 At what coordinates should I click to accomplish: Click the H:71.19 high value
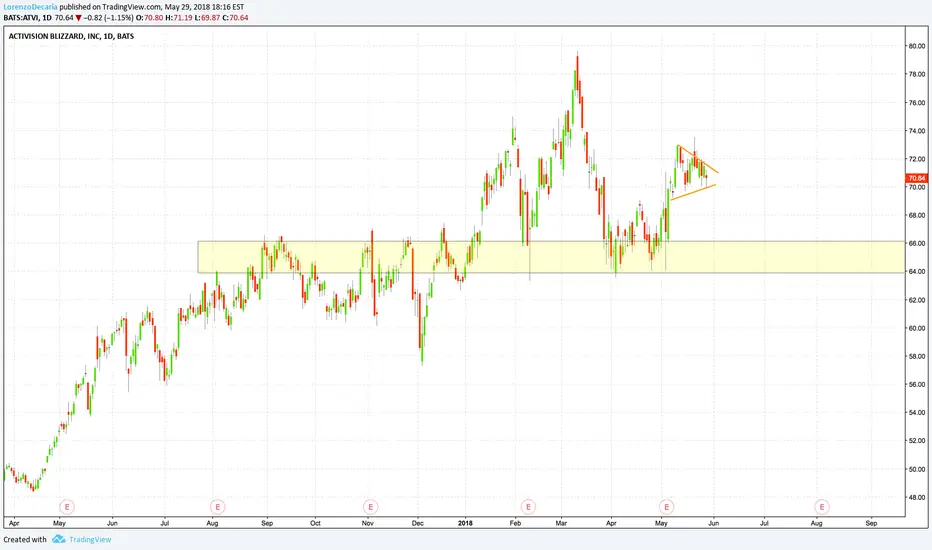179,18
